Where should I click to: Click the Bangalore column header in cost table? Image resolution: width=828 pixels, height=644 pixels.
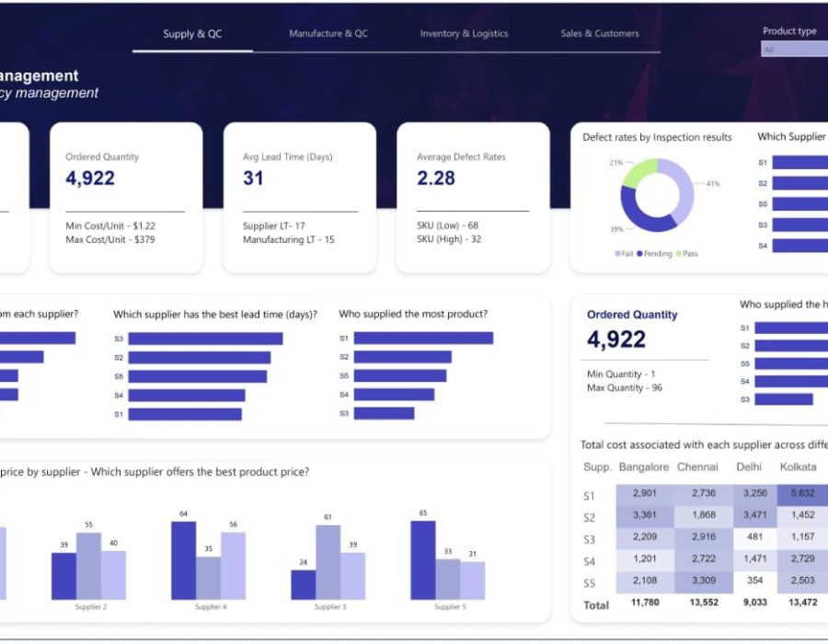point(644,467)
